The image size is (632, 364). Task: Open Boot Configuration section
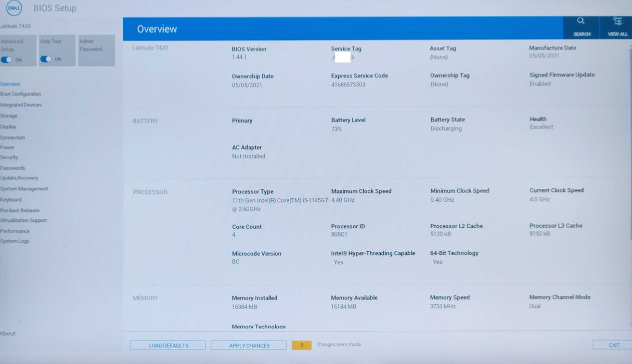(x=21, y=94)
